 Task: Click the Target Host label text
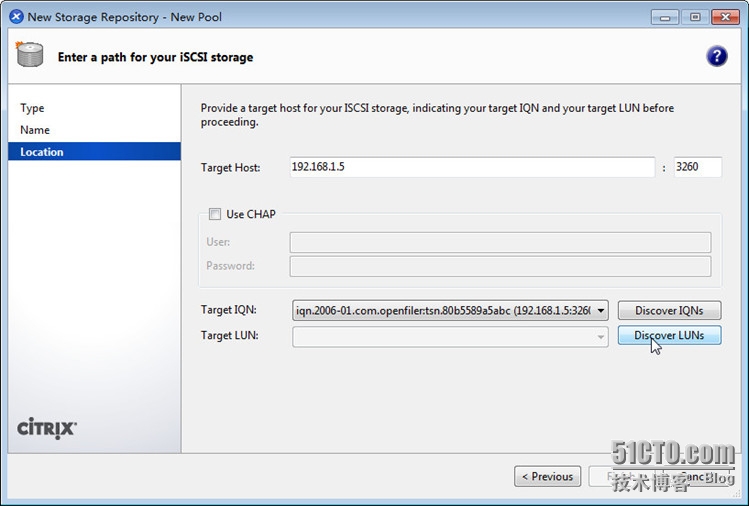point(230,168)
